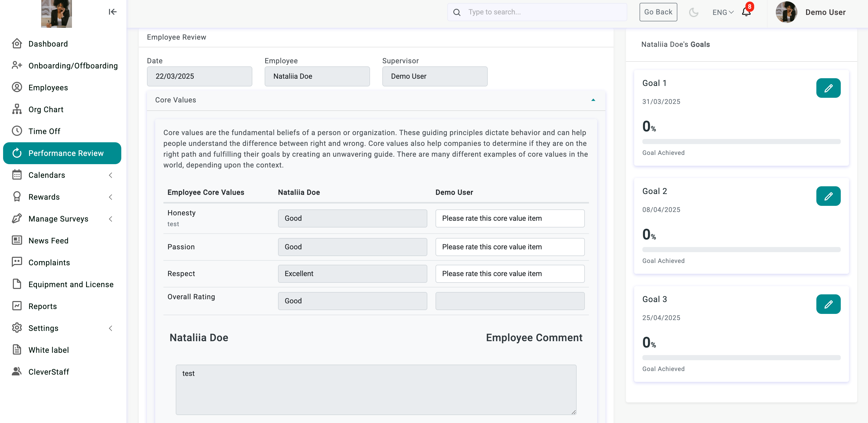Open the ENG language dropdown
Image resolution: width=868 pixels, height=423 pixels.
click(723, 13)
